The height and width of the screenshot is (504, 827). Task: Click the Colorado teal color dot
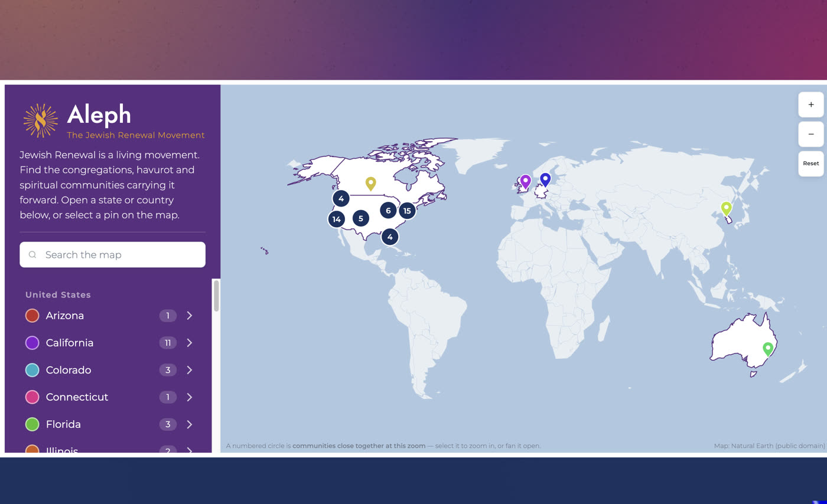(x=32, y=370)
